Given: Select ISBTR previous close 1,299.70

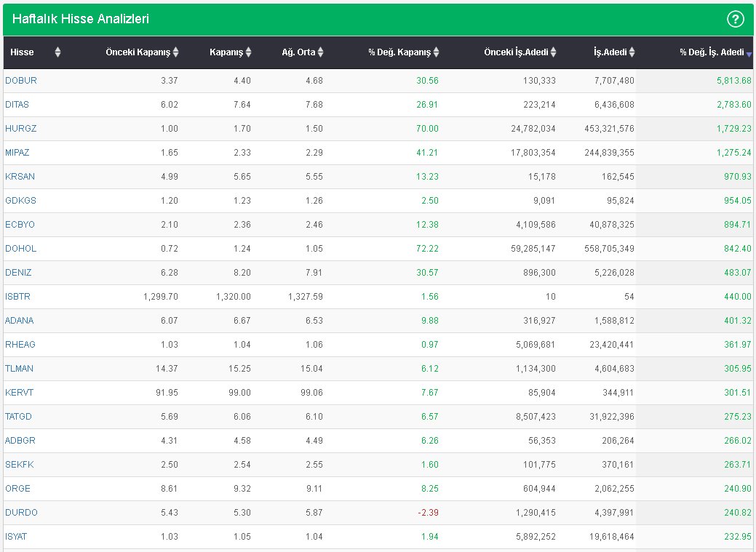Looking at the screenshot, I should point(161,297).
